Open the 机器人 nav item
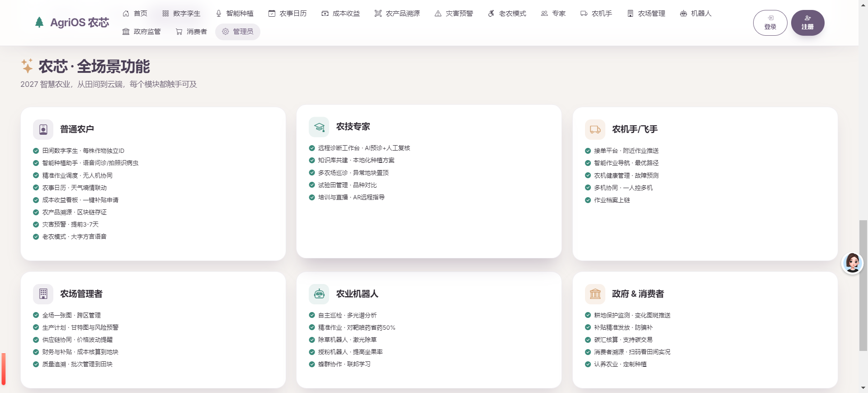Image resolution: width=868 pixels, height=393 pixels. 696,14
